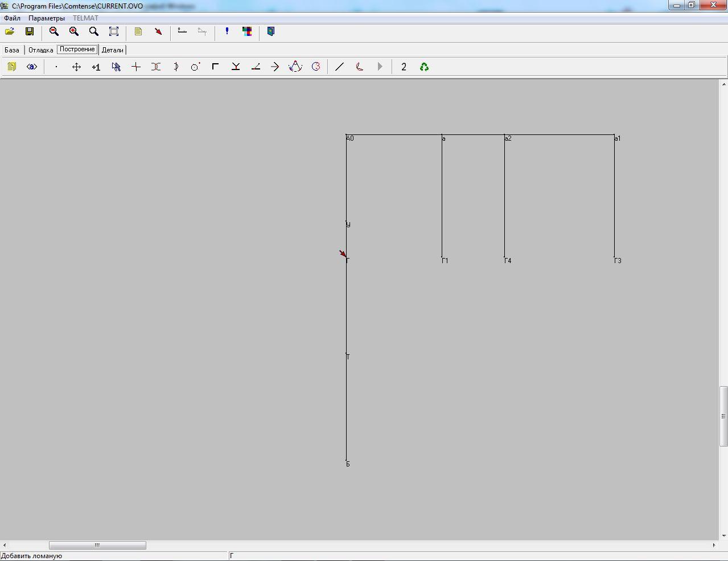This screenshot has width=728, height=561.
Task: Click the mirrored curves tool icon
Action: click(156, 67)
